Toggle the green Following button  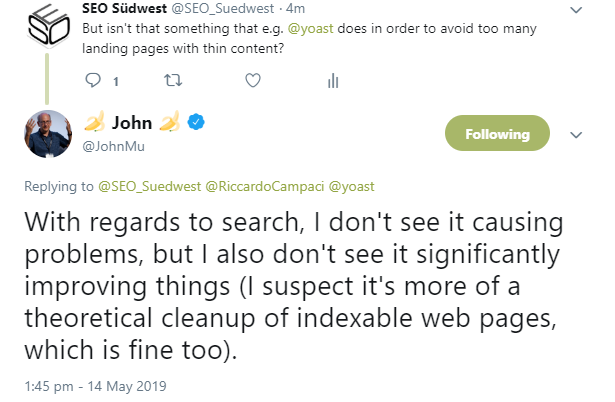point(497,134)
